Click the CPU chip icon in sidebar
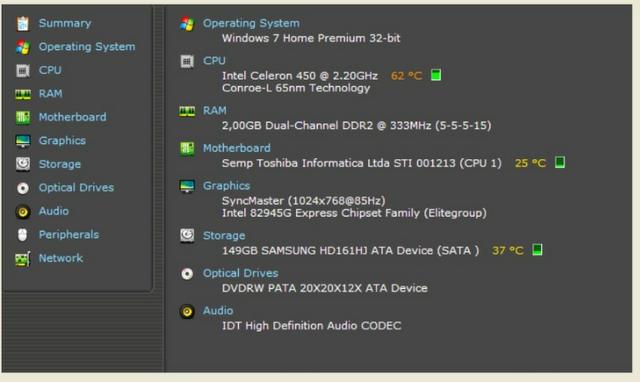Viewport: 640px width, 382px height. [x=23, y=71]
